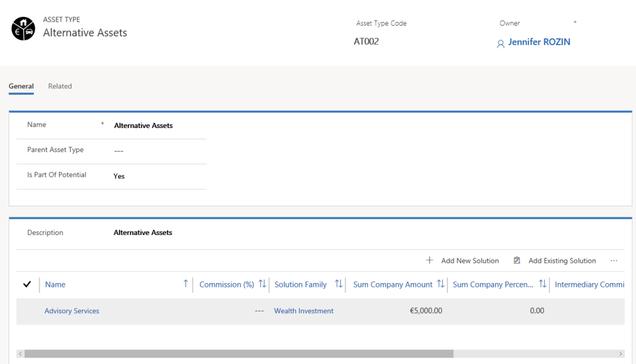
Task: Click the owner person icon beside Jennifer ROZIN
Action: [x=500, y=44]
